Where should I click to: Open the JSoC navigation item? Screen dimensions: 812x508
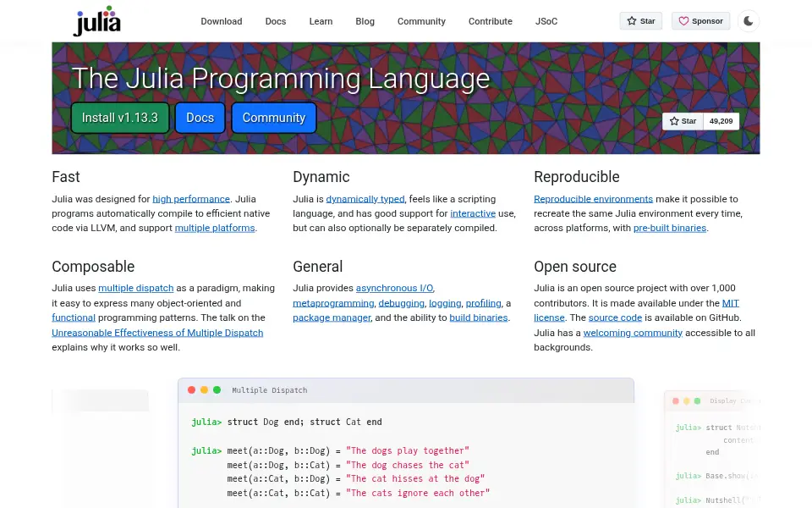[x=546, y=21]
